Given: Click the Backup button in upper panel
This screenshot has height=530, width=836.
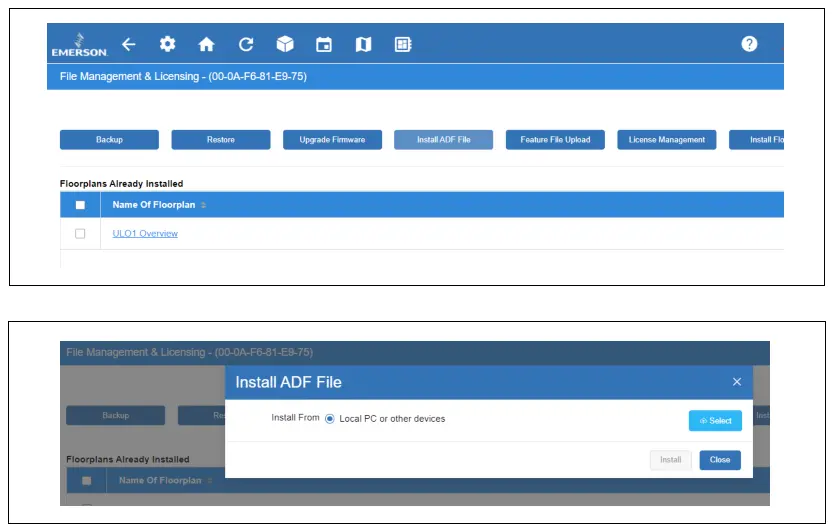Looking at the screenshot, I should tap(109, 140).
